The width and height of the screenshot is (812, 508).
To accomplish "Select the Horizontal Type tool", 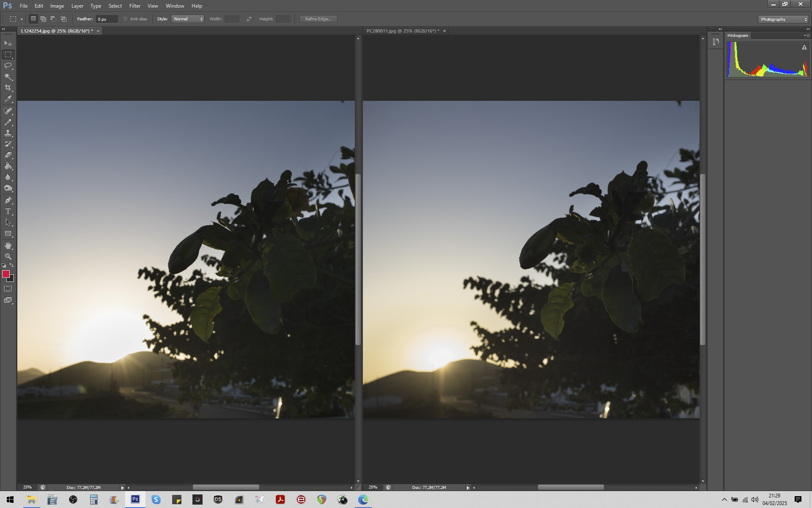I will (x=8, y=211).
